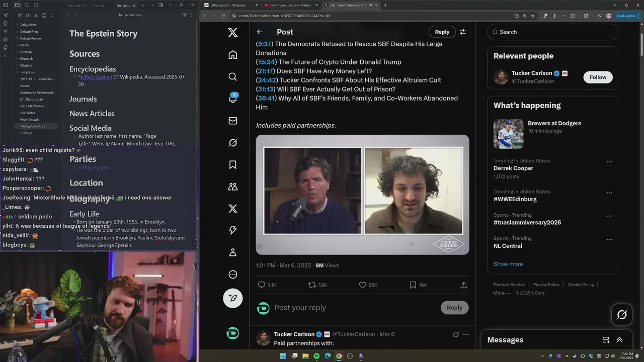Open X Notifications bell with 16 badge

point(232,99)
